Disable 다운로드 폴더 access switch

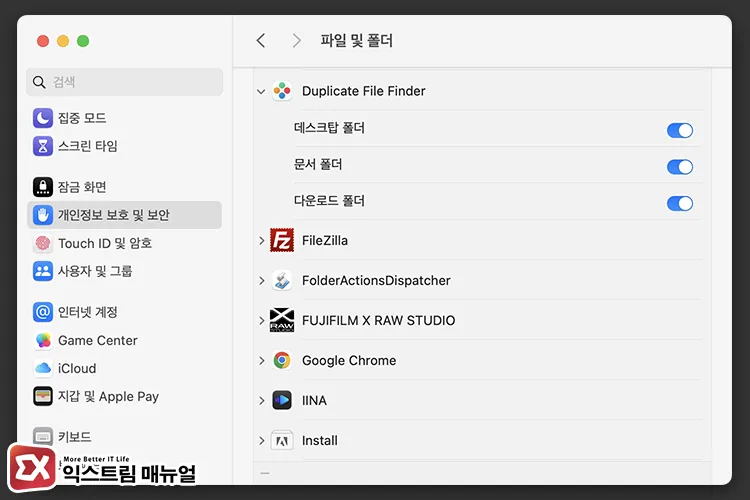point(680,203)
